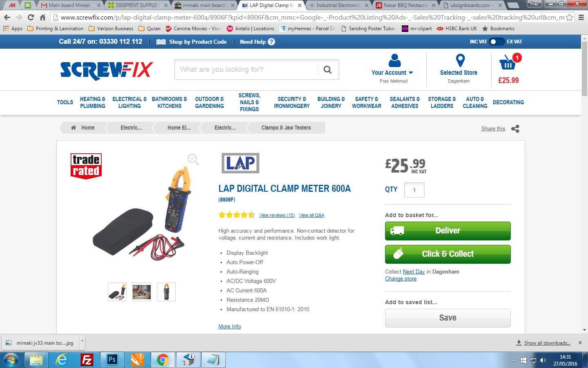The height and width of the screenshot is (368, 588).
Task: Click the Selected Store location pin
Action: click(460, 60)
